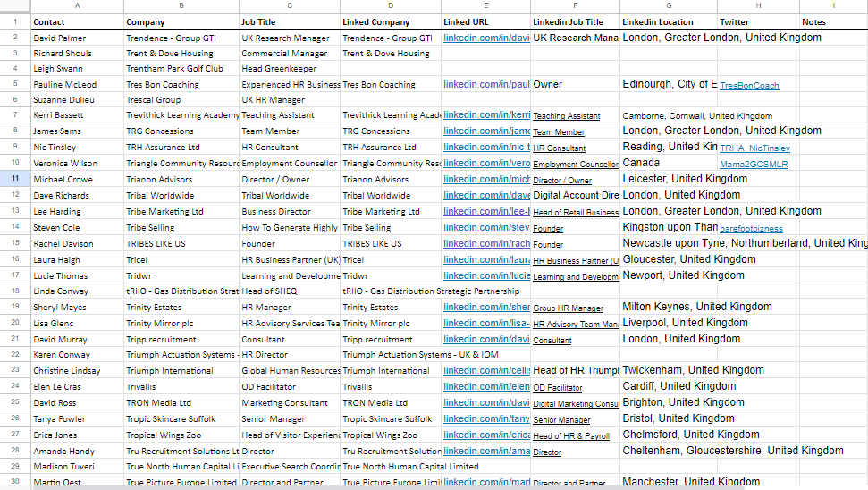The height and width of the screenshot is (490, 868).
Task: Click the Head of SHEQ cell
Action: coord(290,291)
